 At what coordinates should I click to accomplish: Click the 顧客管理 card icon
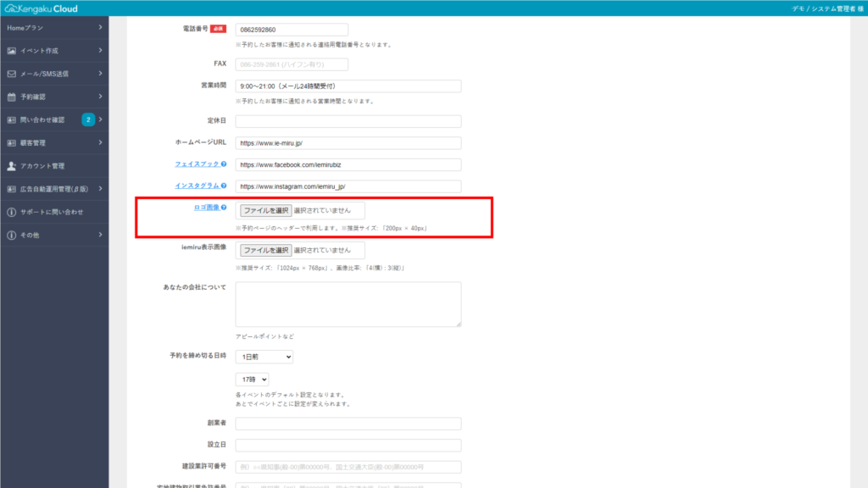click(x=12, y=142)
